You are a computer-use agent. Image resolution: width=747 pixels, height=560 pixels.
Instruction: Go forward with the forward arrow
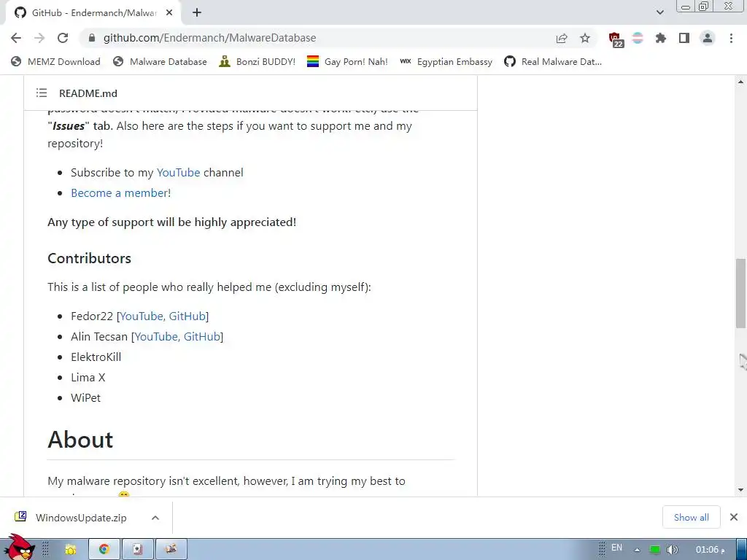39,38
